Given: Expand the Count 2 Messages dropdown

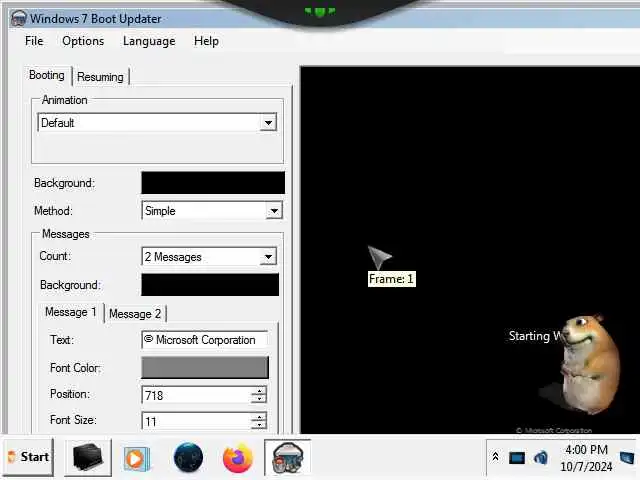Looking at the screenshot, I should tap(268, 257).
